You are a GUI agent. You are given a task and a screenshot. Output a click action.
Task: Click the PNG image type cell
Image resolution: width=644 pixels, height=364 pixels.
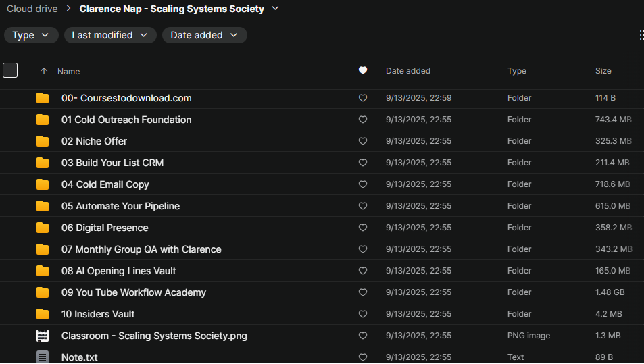(x=528, y=336)
